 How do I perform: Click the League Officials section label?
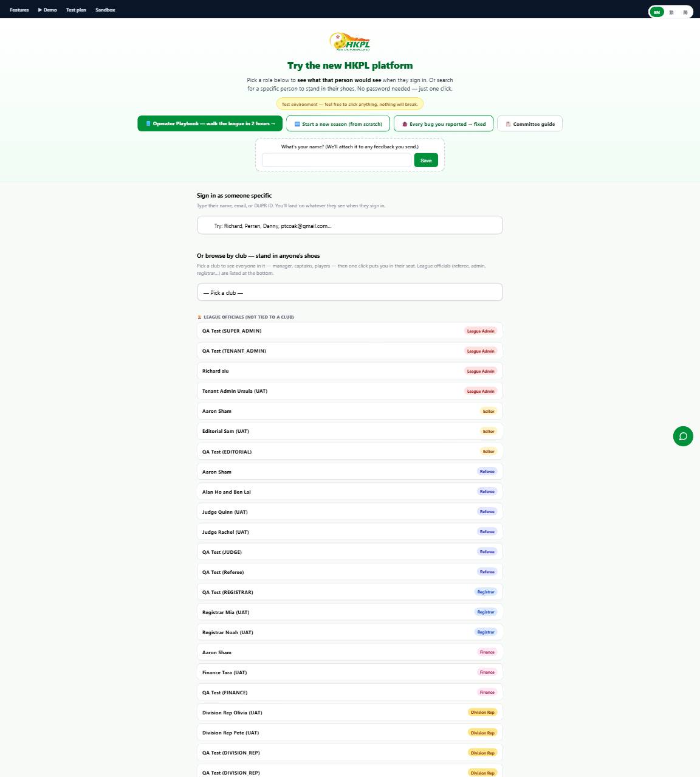[x=245, y=317]
